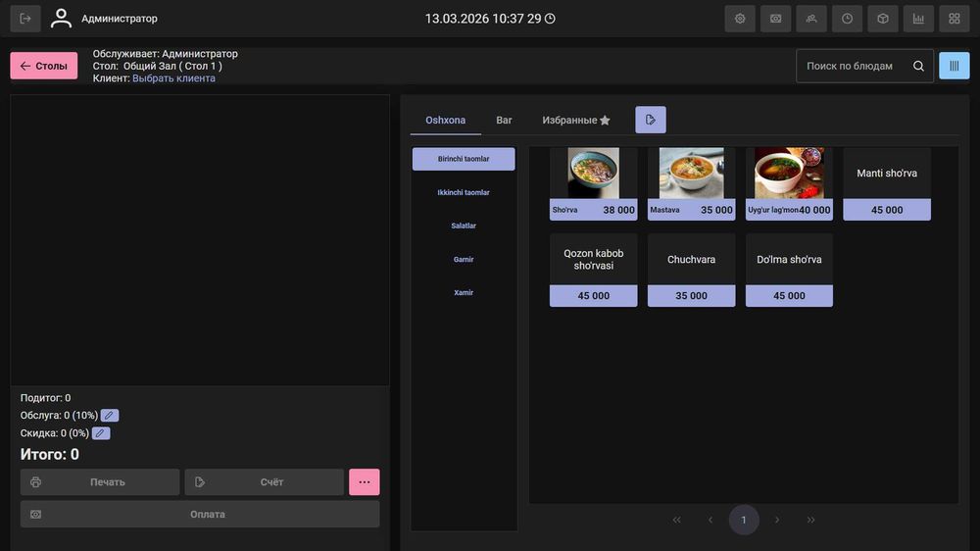The height and width of the screenshot is (551, 980).
Task: Go to first page double-arrow
Action: tap(677, 520)
